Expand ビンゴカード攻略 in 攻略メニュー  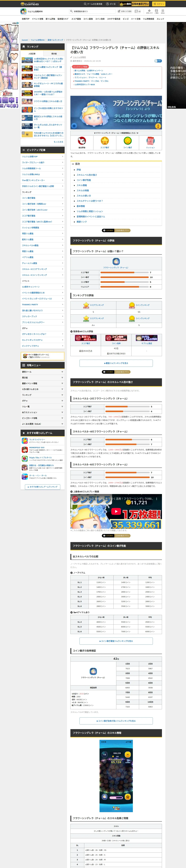tap(43, 418)
